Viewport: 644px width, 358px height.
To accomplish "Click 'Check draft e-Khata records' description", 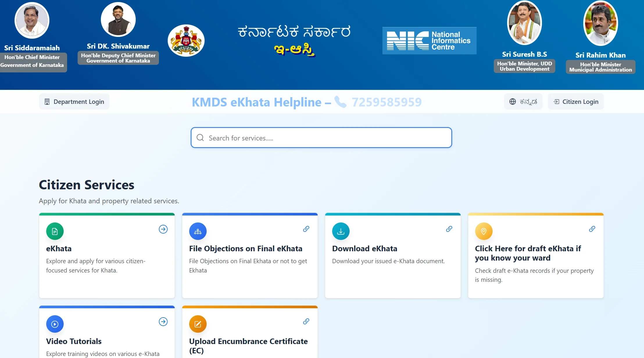I will [534, 275].
